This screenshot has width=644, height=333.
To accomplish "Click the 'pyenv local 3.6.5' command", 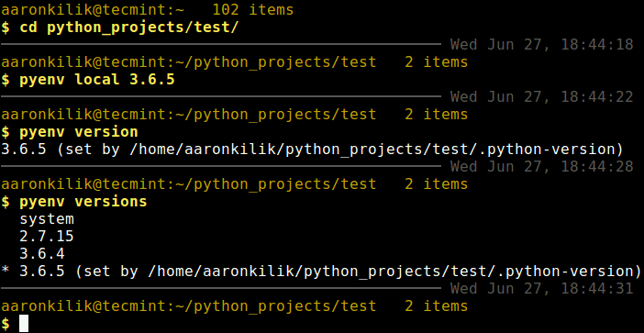I will 97,79.
